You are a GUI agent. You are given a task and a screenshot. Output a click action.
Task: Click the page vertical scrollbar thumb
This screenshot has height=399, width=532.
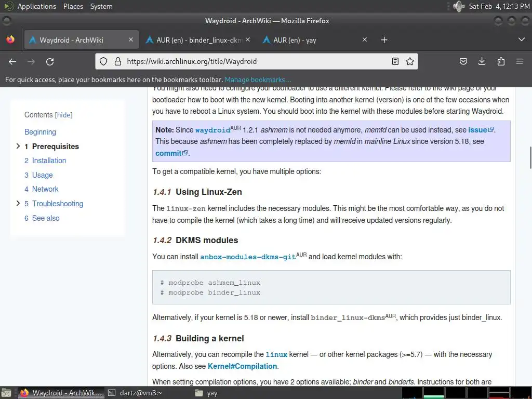(530, 157)
